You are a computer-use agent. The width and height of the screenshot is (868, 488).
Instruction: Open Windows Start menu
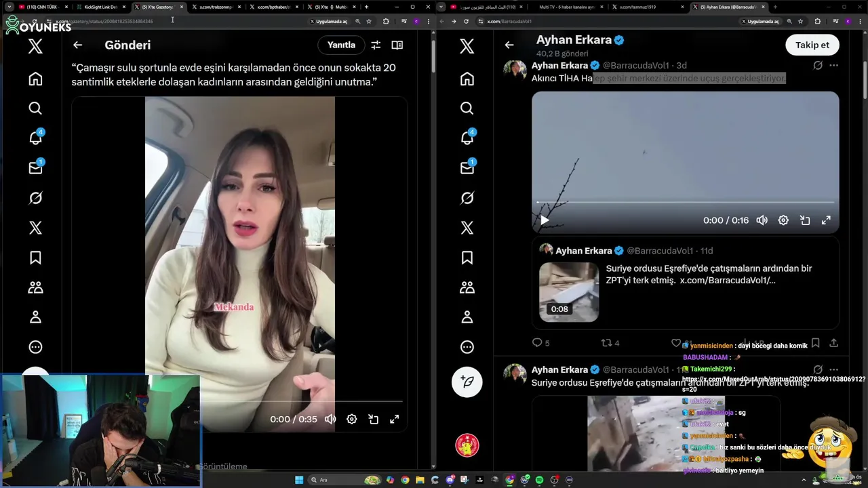pyautogui.click(x=299, y=480)
